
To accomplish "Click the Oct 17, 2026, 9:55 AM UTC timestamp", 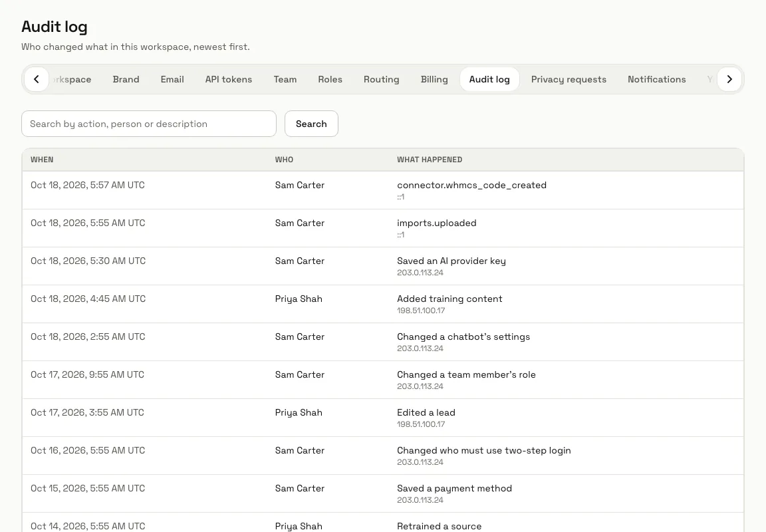I will point(87,374).
